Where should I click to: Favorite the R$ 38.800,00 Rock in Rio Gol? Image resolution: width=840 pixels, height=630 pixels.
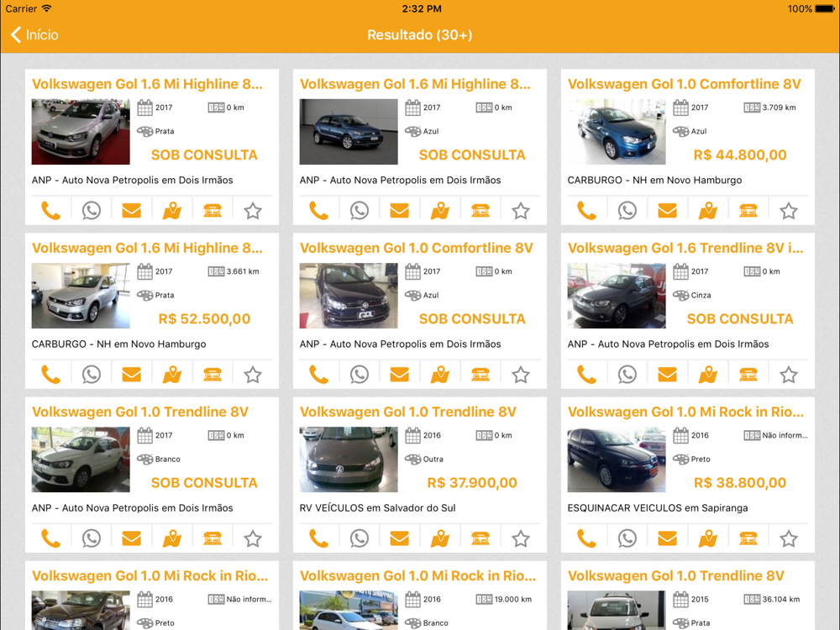(789, 538)
